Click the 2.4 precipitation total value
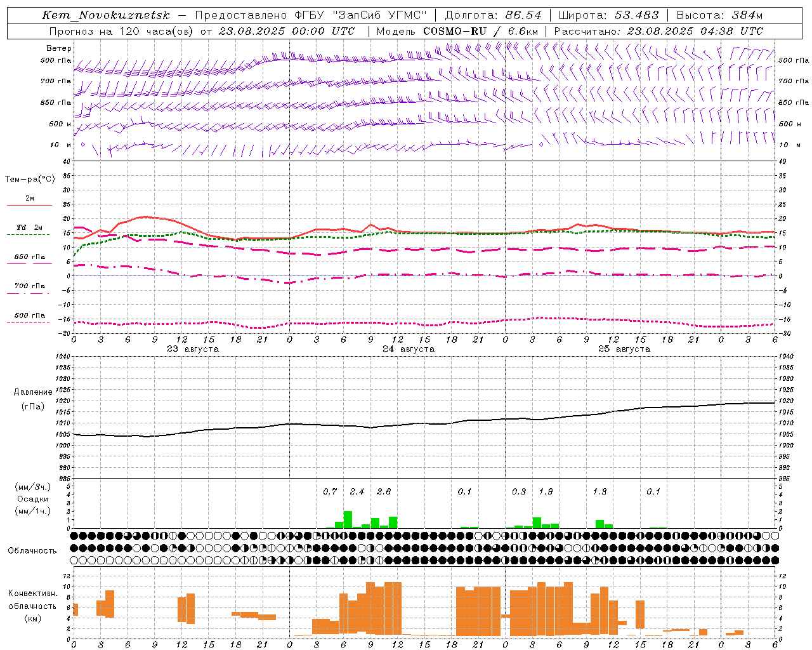 point(357,491)
